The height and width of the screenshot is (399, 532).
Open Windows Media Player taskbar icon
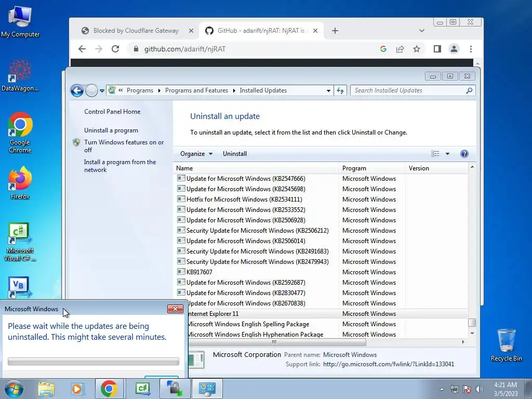77,389
